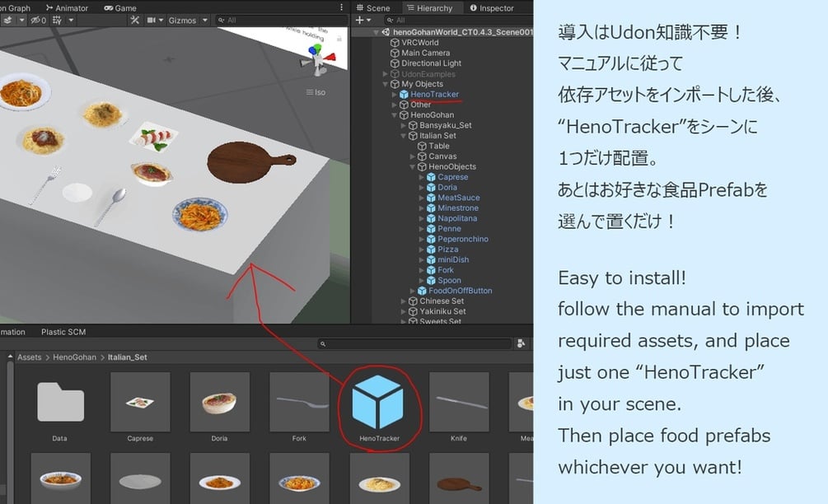The image size is (828, 504).
Task: Open the scene view three-dot options menu
Action: (342, 7)
